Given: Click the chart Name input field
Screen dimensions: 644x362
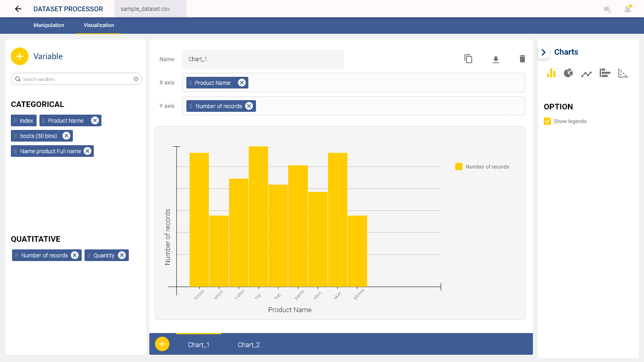Looking at the screenshot, I should (262, 59).
